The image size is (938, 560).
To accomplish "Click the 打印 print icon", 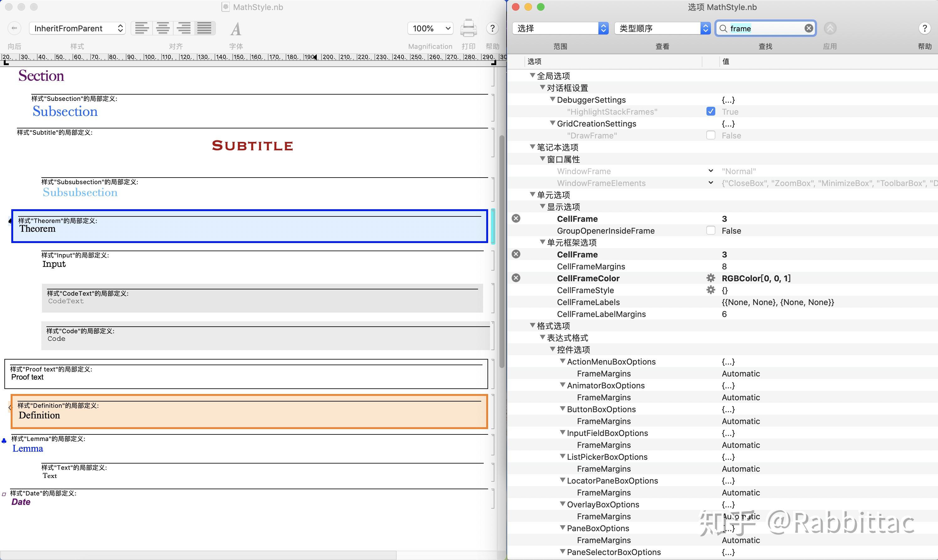I will coord(468,28).
